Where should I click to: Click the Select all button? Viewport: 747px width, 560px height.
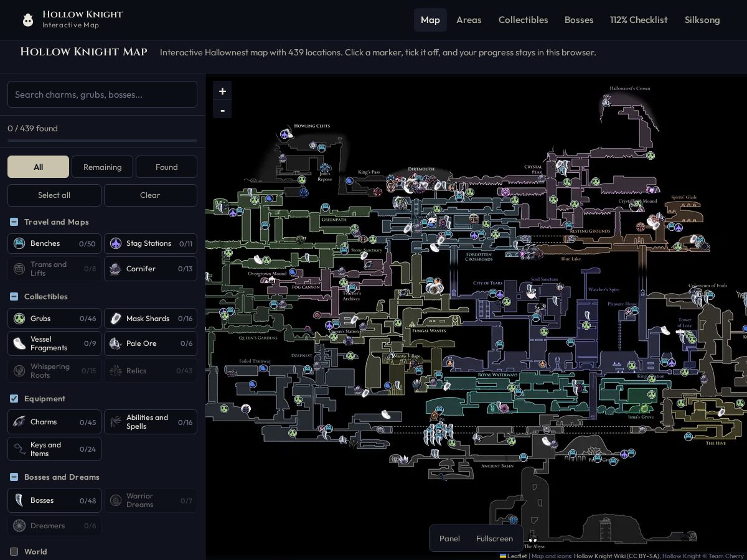pyautogui.click(x=54, y=195)
